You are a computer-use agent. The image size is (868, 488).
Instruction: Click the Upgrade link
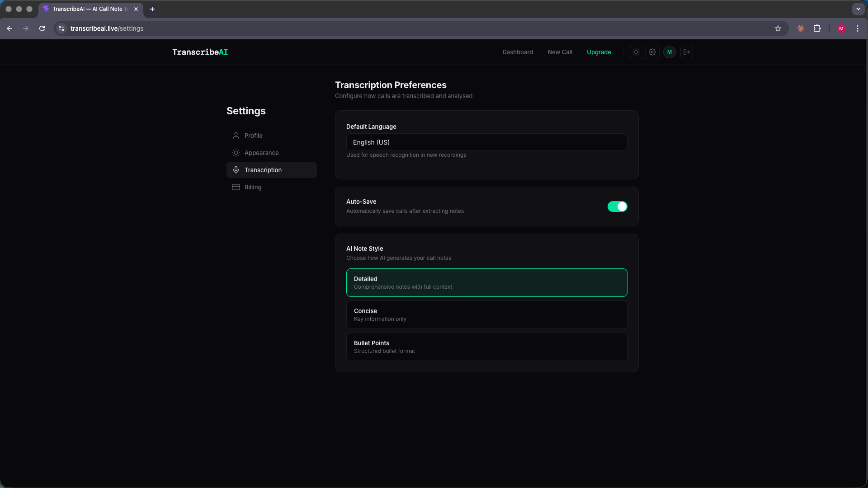pyautogui.click(x=599, y=52)
